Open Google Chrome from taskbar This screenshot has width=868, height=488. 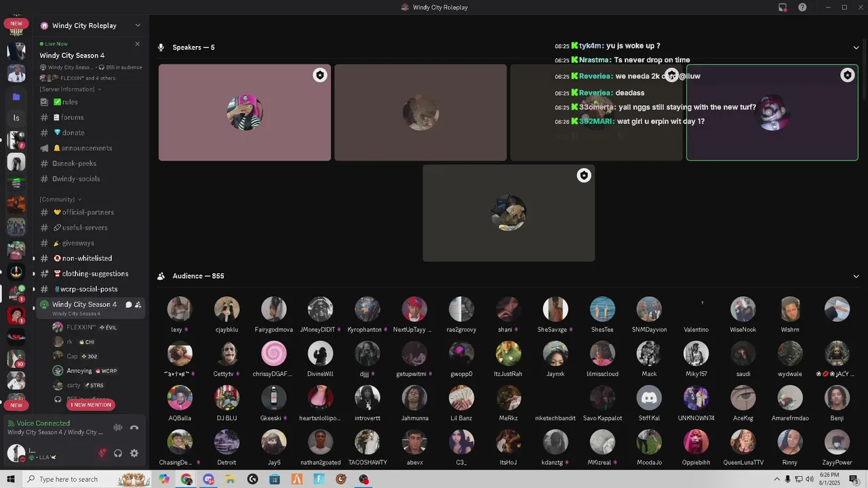(186, 479)
